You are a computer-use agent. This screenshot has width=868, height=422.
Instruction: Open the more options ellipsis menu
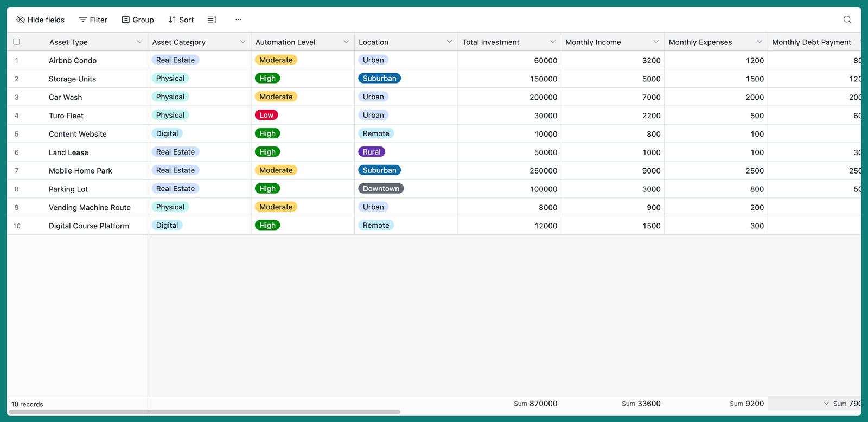[x=238, y=20]
